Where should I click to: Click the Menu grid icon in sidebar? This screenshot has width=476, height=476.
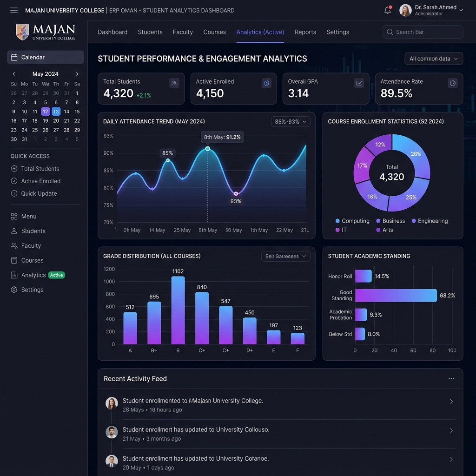pyautogui.click(x=14, y=217)
